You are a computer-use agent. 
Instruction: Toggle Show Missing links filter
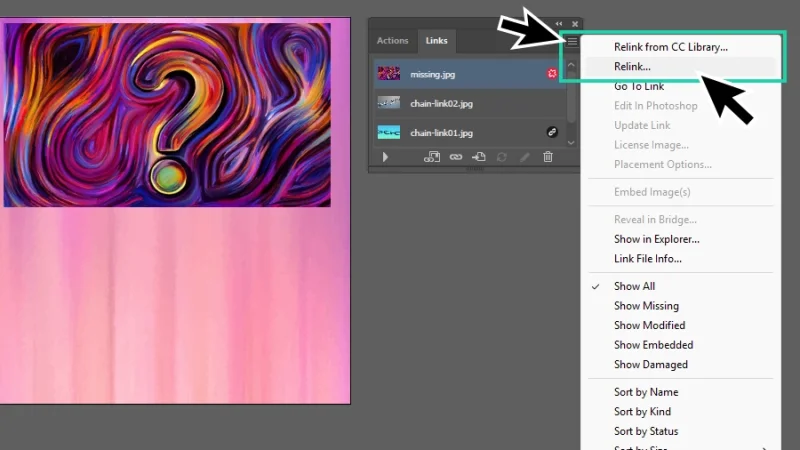pyautogui.click(x=646, y=306)
